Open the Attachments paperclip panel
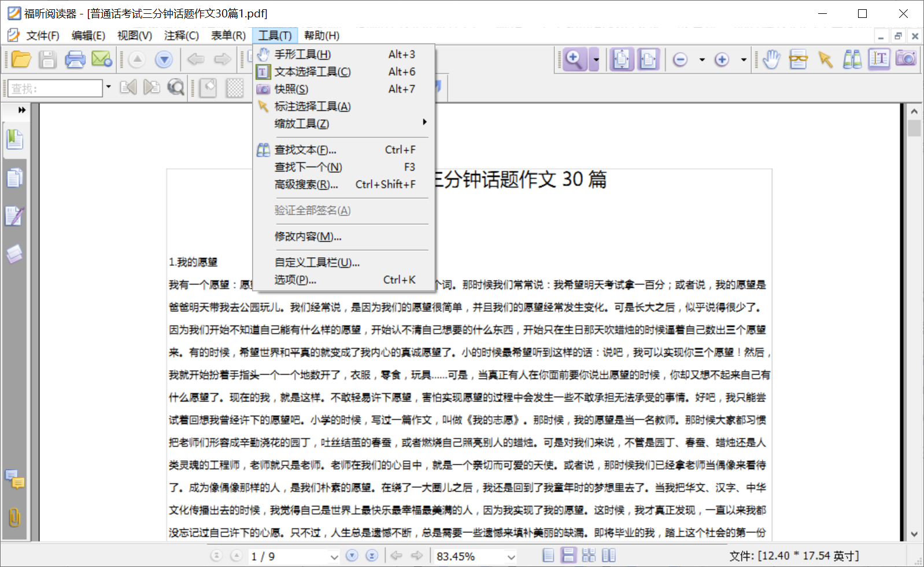 (x=14, y=517)
